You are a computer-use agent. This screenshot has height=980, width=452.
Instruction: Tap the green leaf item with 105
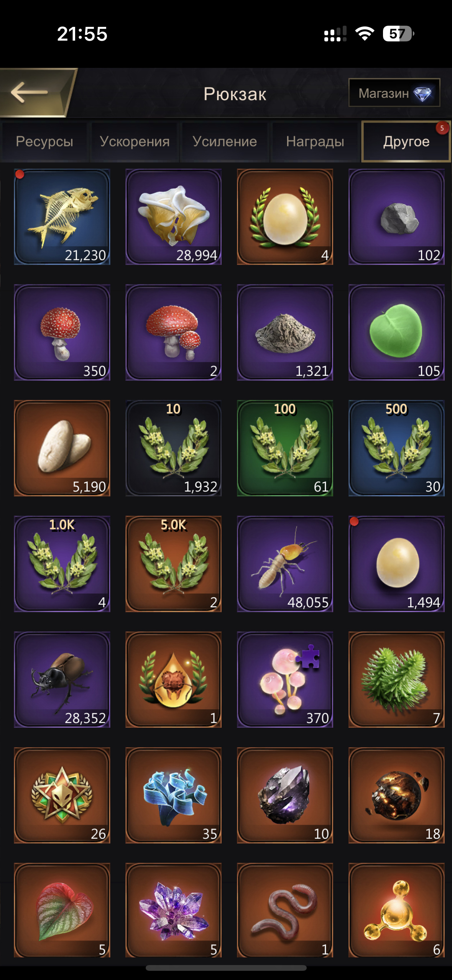click(x=396, y=332)
